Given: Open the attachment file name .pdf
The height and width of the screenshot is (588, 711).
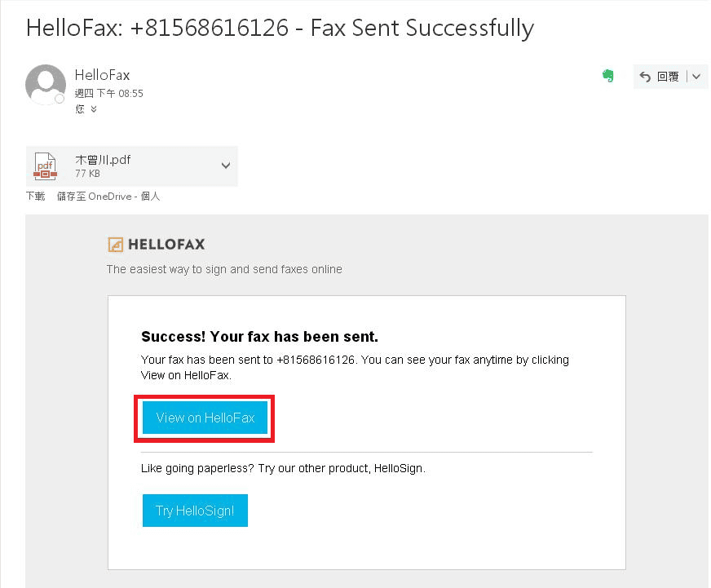Looking at the screenshot, I should [103, 160].
